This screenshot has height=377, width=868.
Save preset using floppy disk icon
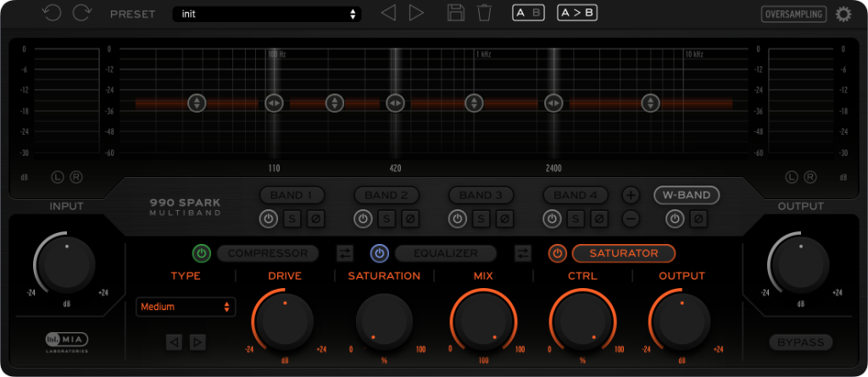click(x=456, y=13)
